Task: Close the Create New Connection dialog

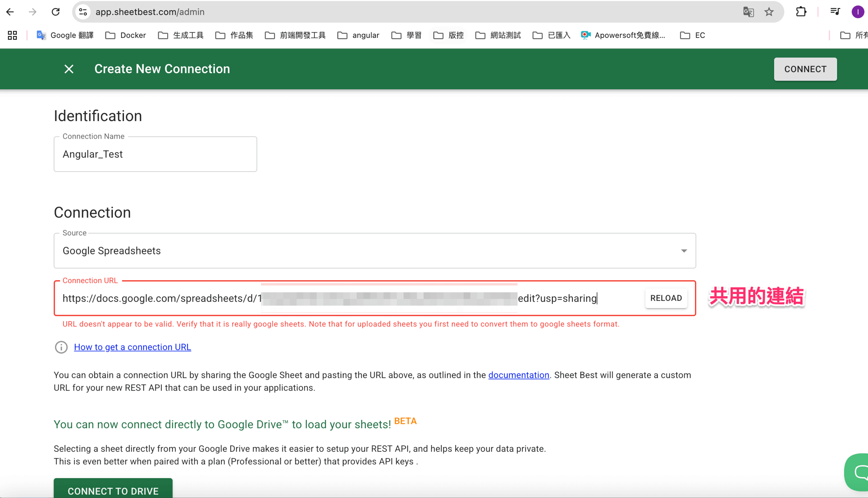Action: point(69,69)
